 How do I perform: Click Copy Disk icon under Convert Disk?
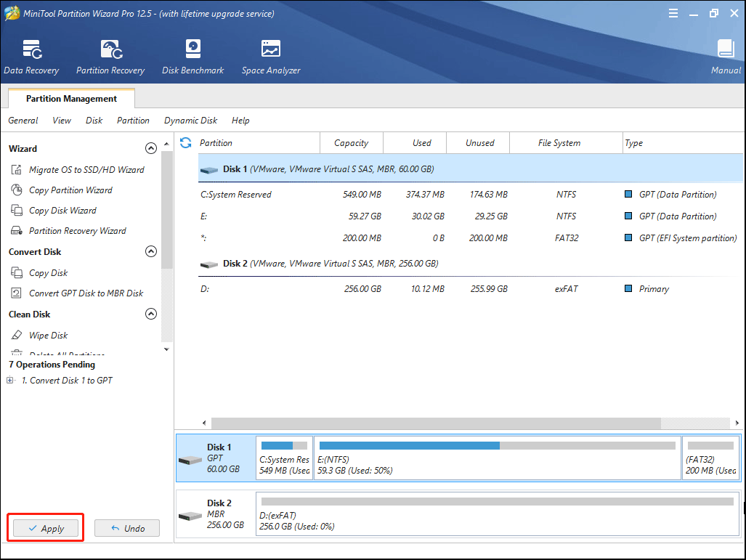[17, 272]
